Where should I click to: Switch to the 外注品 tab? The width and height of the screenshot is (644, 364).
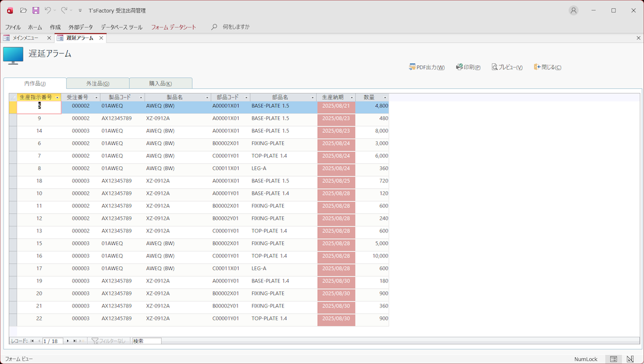[98, 83]
